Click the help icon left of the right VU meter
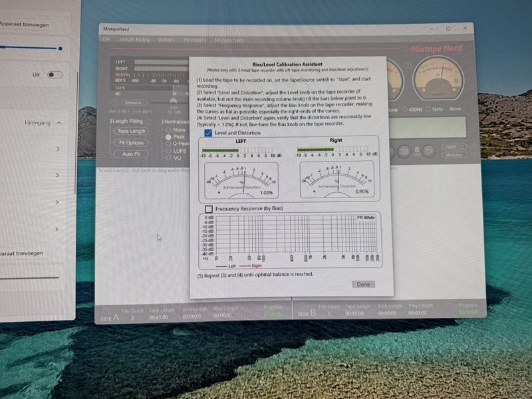This screenshot has height=399, width=532. pyautogui.click(x=408, y=65)
